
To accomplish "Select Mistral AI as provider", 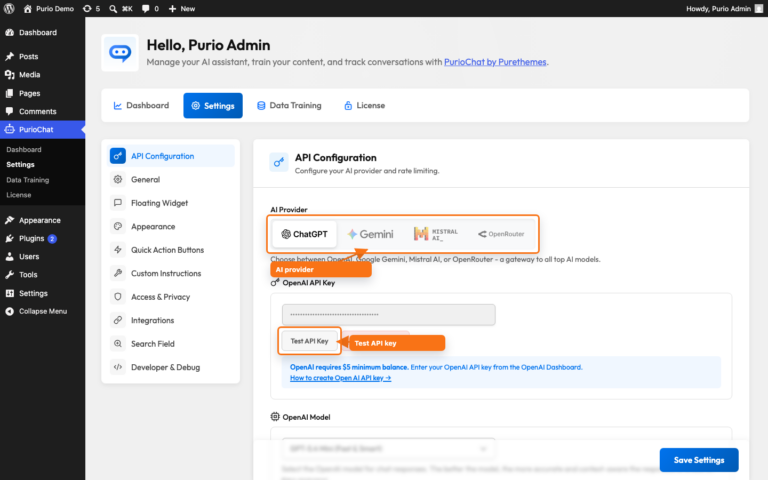I will [436, 234].
